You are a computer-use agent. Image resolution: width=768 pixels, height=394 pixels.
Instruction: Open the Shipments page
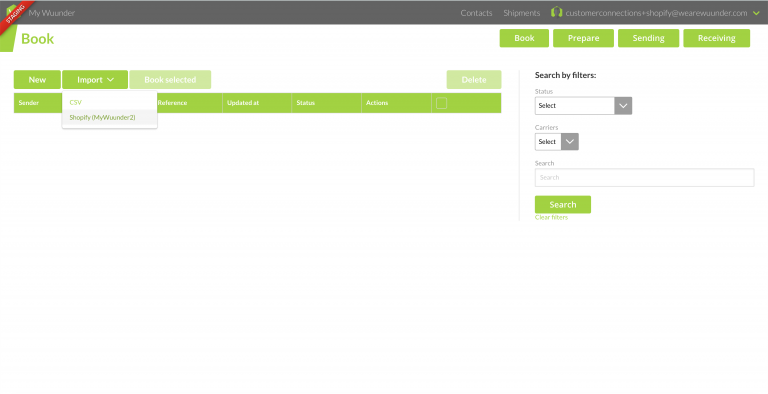pyautogui.click(x=522, y=13)
